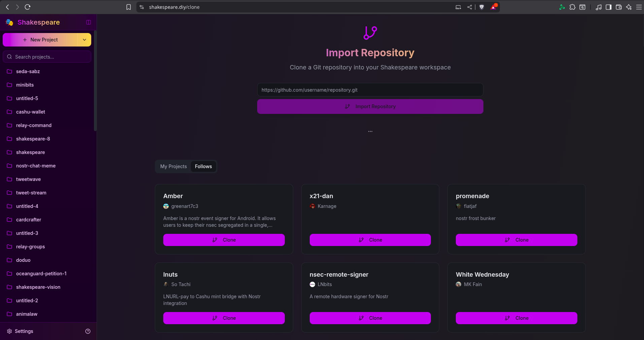
Task: Open the New Project dropdown arrow
Action: (x=84, y=40)
